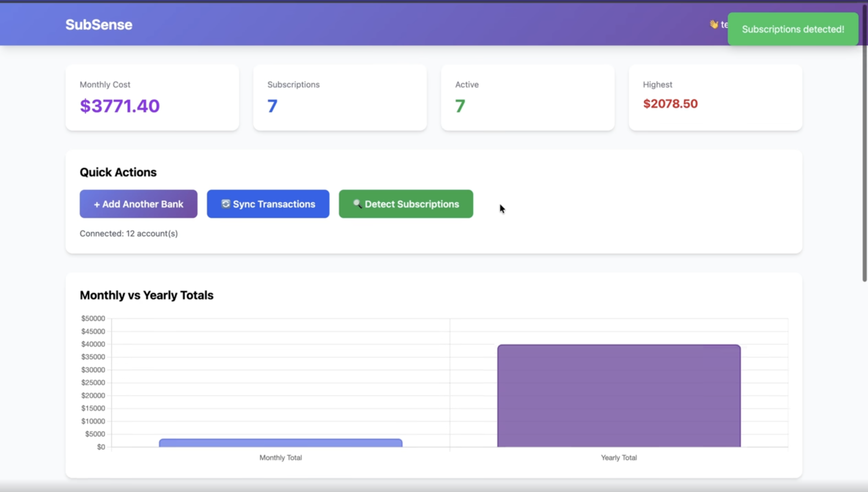Click the Monthly Total axis label
868x492 pixels.
pyautogui.click(x=280, y=457)
